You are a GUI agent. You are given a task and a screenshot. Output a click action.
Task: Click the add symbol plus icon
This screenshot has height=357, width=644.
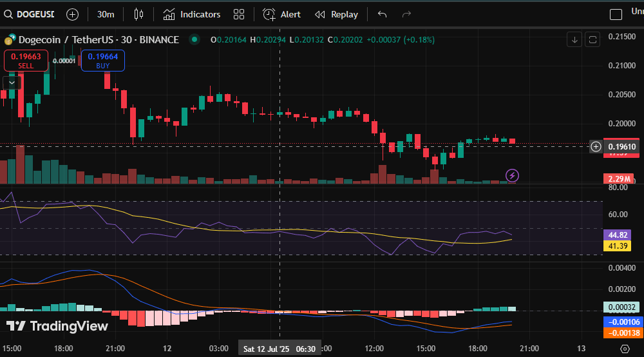pos(72,14)
